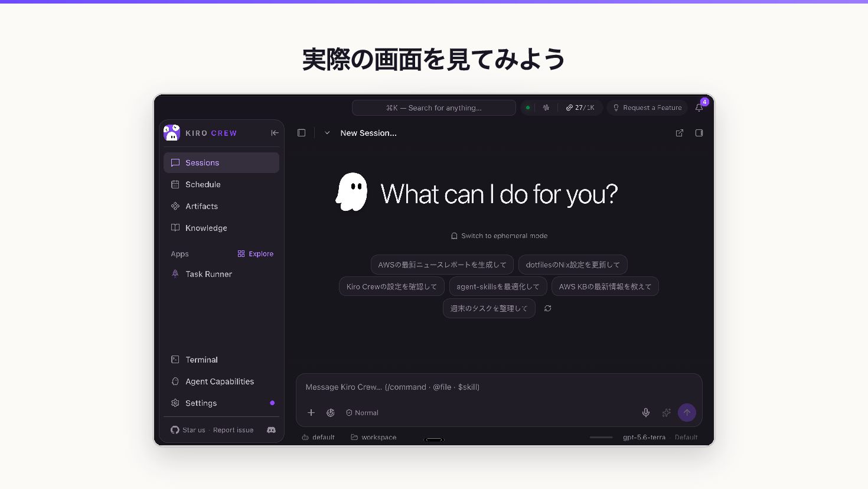The image size is (868, 489).
Task: Launch the Task Runner app
Action: point(221,274)
